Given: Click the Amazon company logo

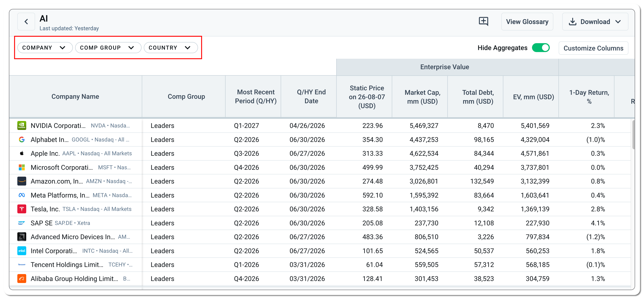Looking at the screenshot, I should (22, 181).
